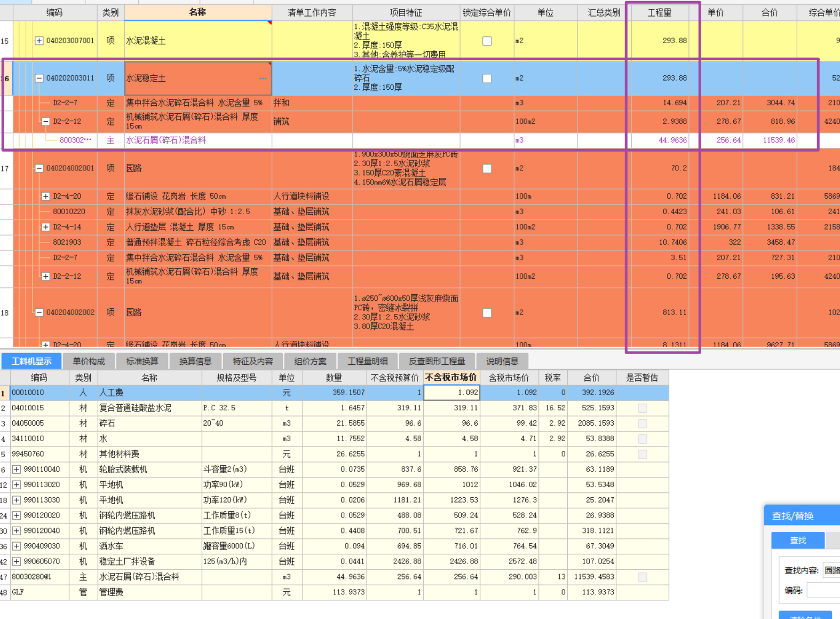Click ellipsis button in 水泥稳定土 name cell

(x=263, y=79)
